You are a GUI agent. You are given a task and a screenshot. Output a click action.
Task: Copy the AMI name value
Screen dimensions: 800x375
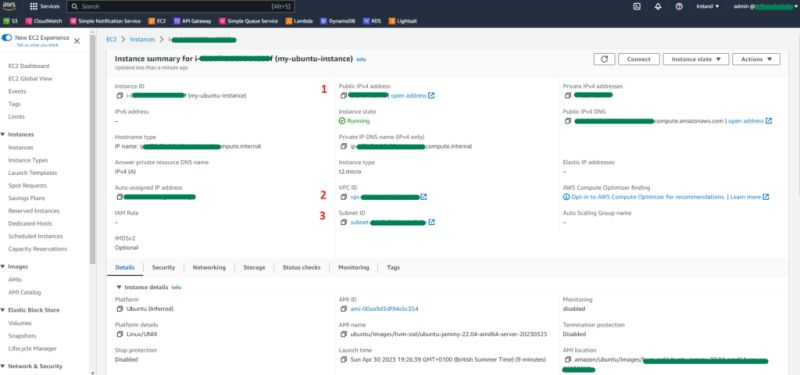(x=344, y=334)
